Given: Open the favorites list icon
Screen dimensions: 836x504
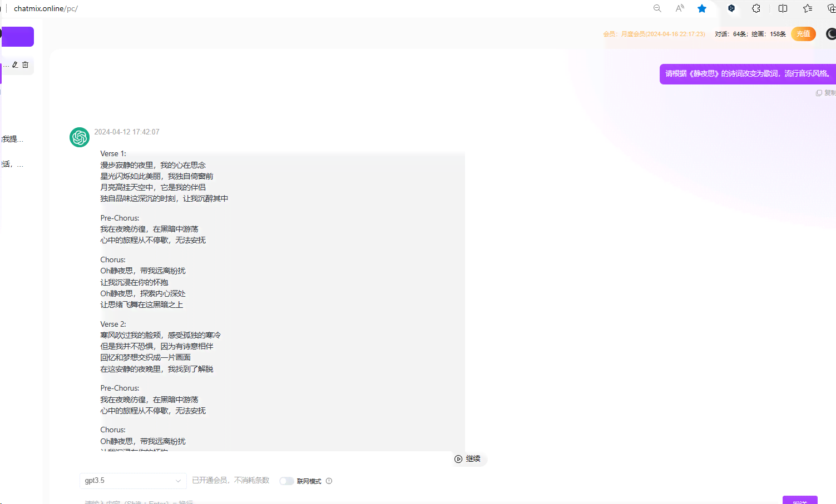Looking at the screenshot, I should [x=808, y=8].
